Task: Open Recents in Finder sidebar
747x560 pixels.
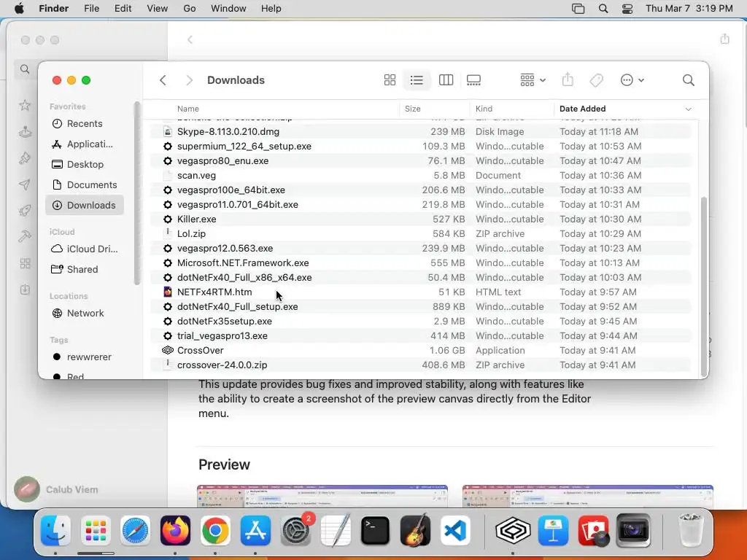Action: coord(85,123)
